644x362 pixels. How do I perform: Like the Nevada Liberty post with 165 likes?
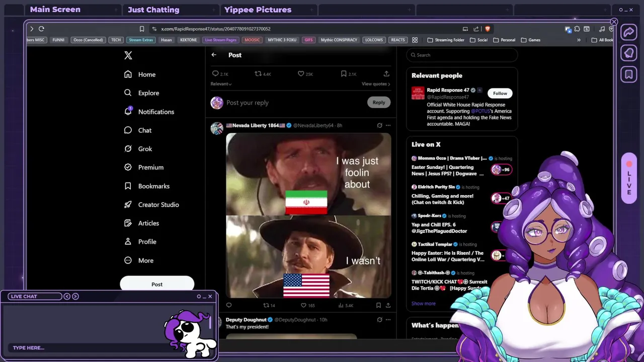[x=303, y=305]
